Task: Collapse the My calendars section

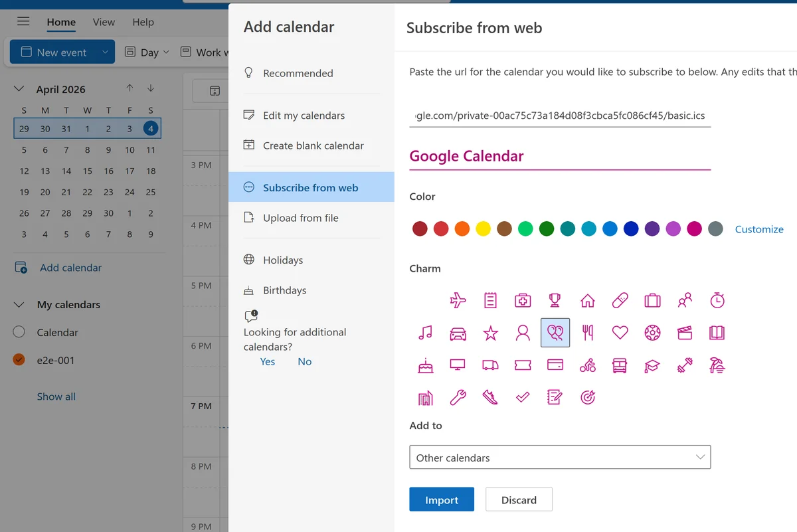Action: click(18, 304)
